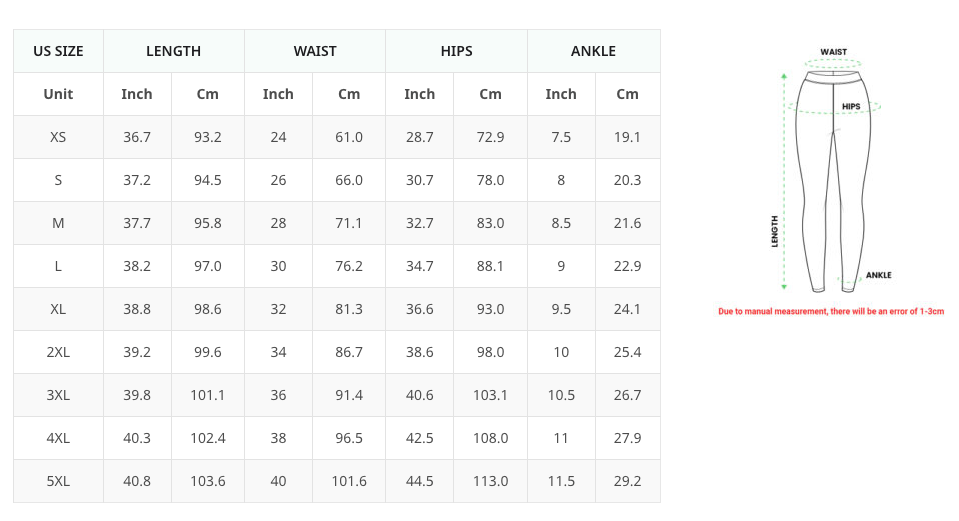The image size is (959, 521).
Task: Click the M size row label
Action: [x=58, y=223]
